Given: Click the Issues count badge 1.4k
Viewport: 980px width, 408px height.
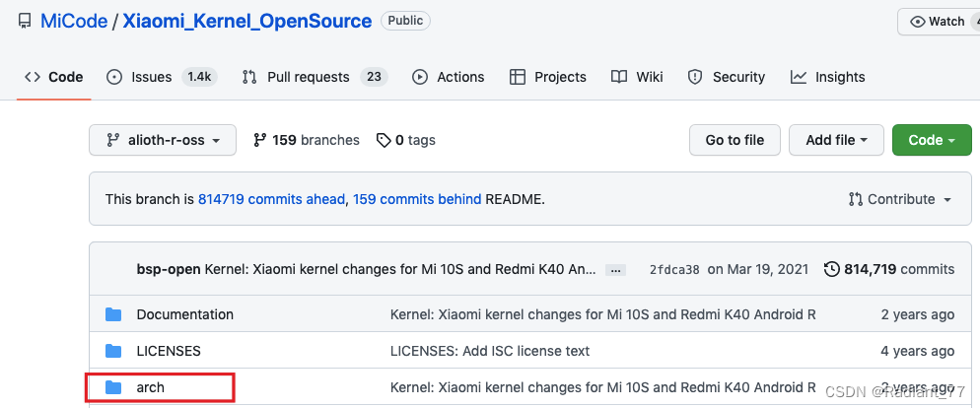Looking at the screenshot, I should coord(199,77).
